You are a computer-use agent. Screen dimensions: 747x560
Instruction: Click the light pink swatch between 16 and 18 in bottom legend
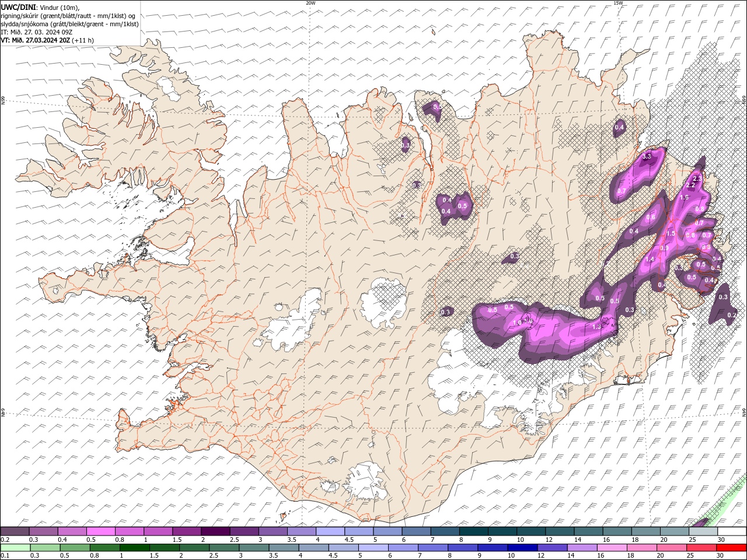[611, 548]
